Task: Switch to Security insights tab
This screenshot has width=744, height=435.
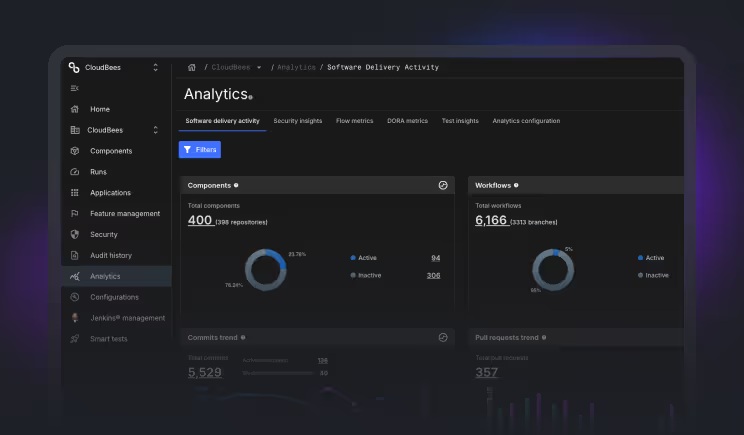Action: (298, 121)
